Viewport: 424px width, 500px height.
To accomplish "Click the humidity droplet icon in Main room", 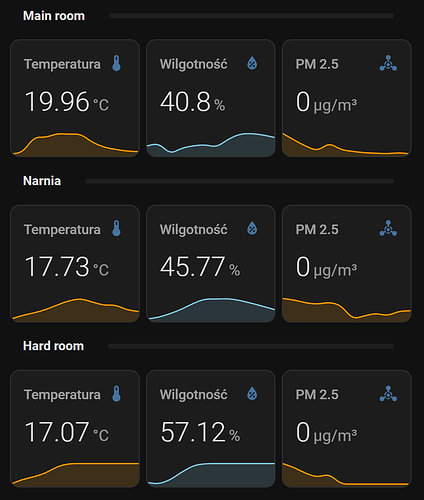I will [252, 63].
